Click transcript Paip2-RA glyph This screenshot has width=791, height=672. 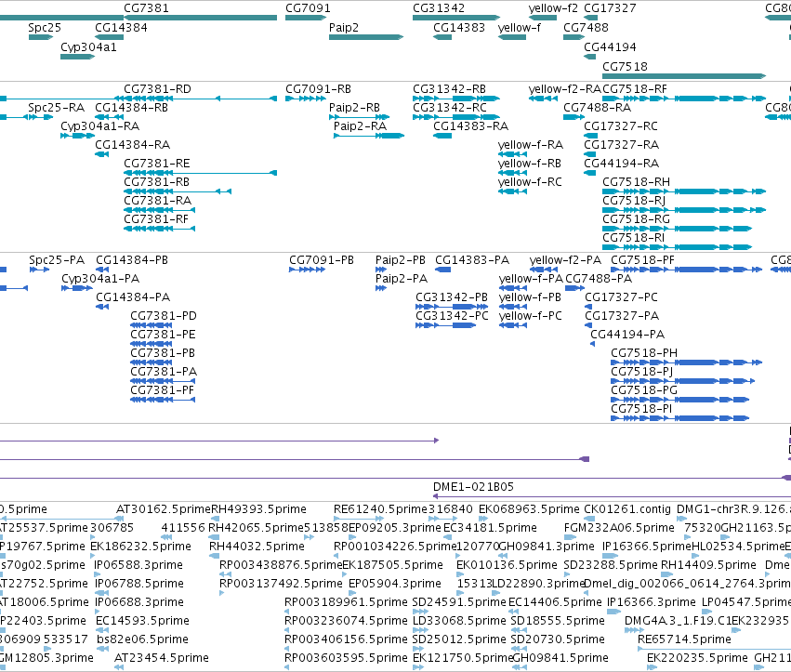(369, 136)
